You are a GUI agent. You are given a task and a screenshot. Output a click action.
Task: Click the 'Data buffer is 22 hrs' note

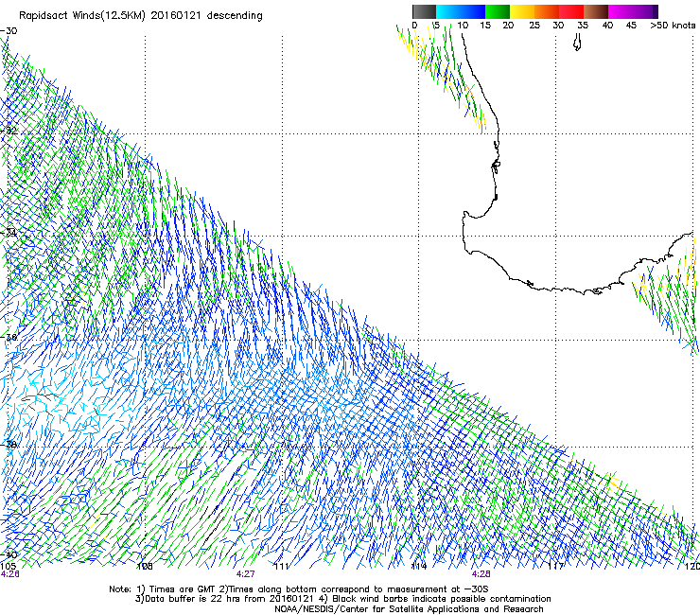pos(342,599)
